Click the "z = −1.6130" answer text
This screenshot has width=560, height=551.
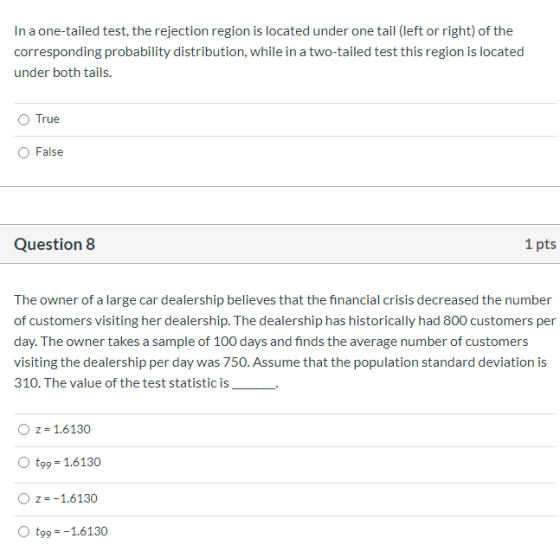(66, 498)
